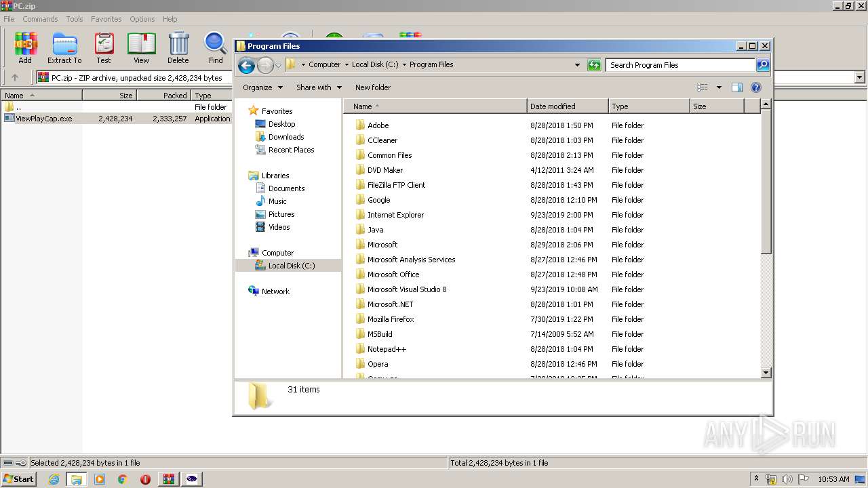
Task: Click the Start button
Action: click(18, 479)
